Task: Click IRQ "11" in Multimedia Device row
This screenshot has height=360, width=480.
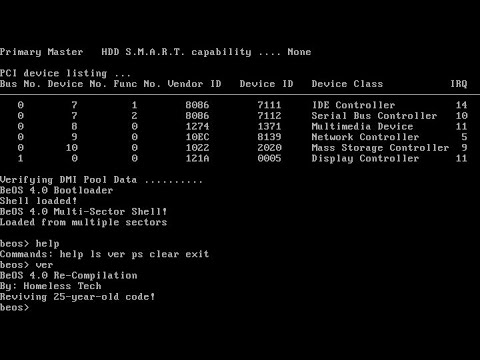Action: tap(461, 127)
